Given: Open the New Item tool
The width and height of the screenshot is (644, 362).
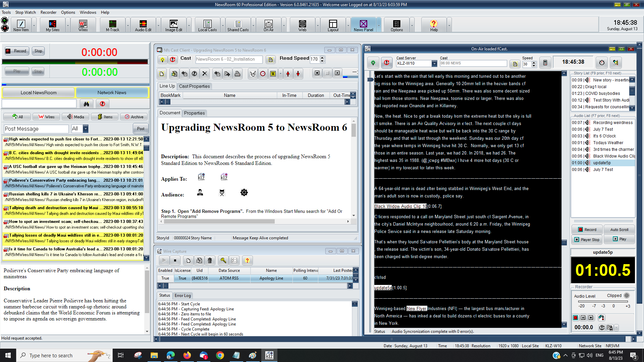Looking at the screenshot, I should [21, 25].
